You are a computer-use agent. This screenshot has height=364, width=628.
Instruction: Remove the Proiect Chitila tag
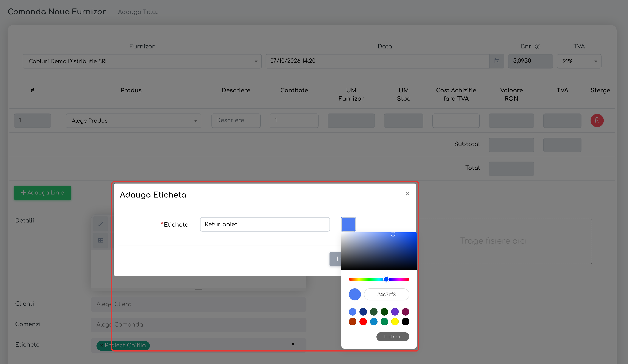pyautogui.click(x=101, y=345)
